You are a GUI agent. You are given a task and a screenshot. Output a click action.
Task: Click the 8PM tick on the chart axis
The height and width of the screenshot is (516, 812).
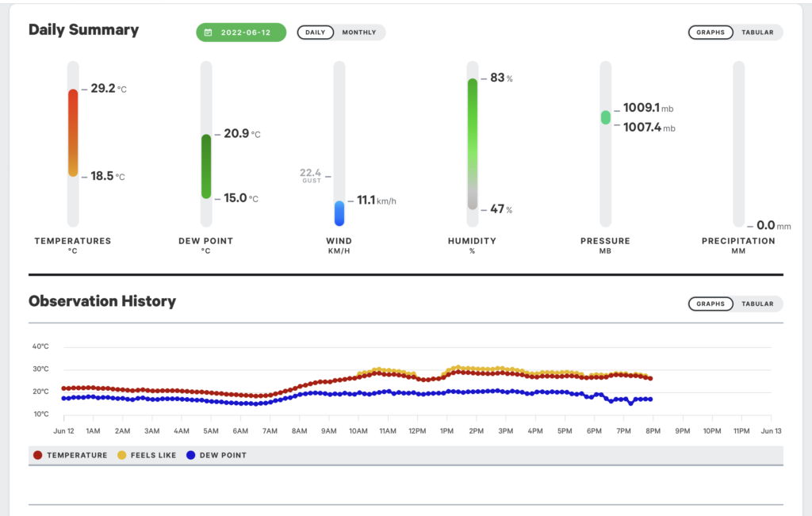[653, 430]
